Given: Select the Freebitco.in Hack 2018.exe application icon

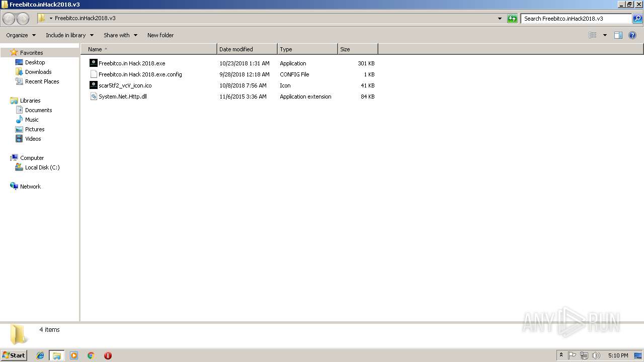Looking at the screenshot, I should click(x=93, y=63).
